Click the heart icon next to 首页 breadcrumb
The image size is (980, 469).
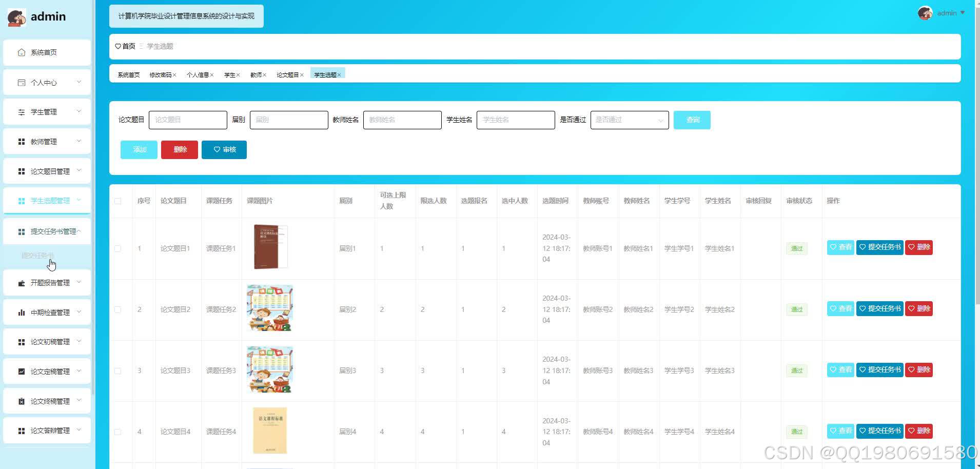pyautogui.click(x=118, y=46)
